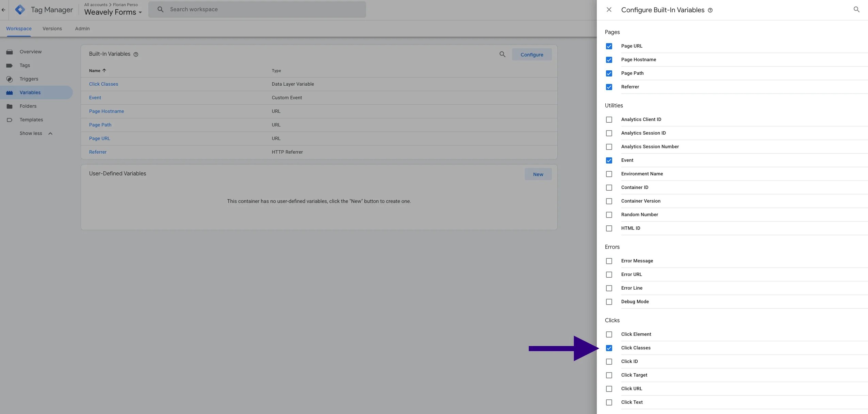The image size is (868, 414).
Task: Enable the Analytics Session ID checkbox
Action: pos(609,133)
